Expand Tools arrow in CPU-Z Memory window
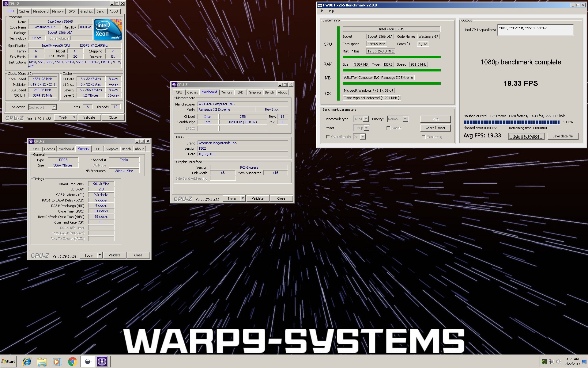 tap(100, 255)
